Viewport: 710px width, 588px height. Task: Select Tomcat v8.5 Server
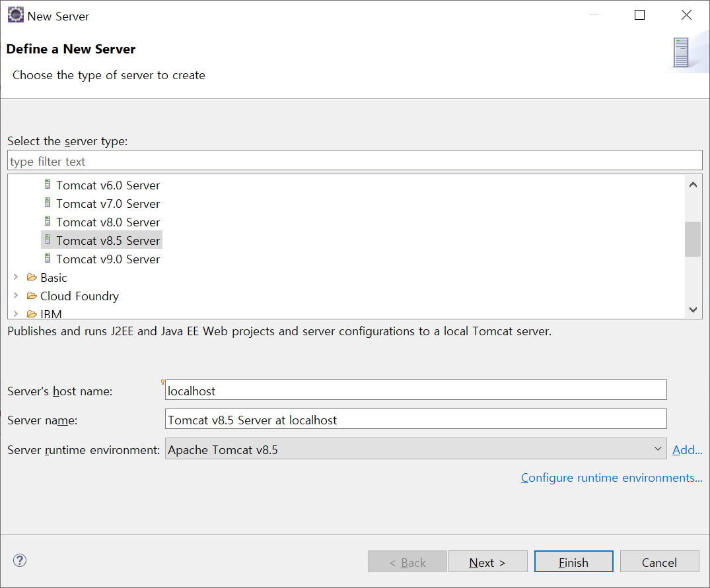coord(108,241)
